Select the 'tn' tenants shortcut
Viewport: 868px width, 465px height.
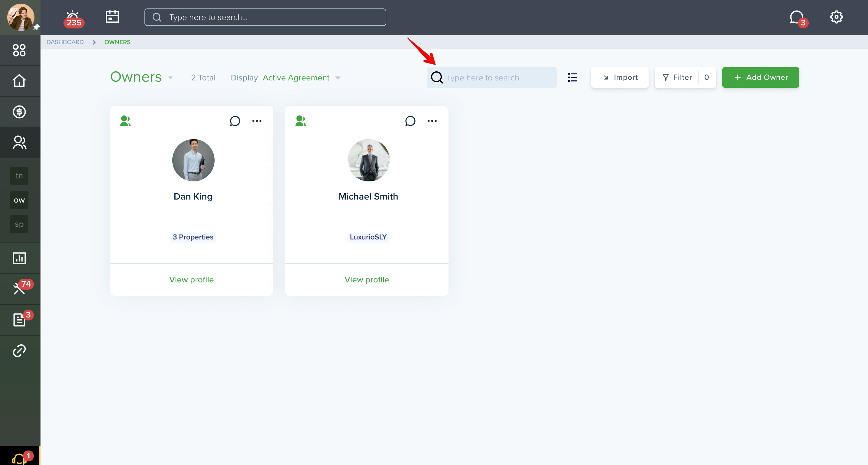tap(19, 176)
